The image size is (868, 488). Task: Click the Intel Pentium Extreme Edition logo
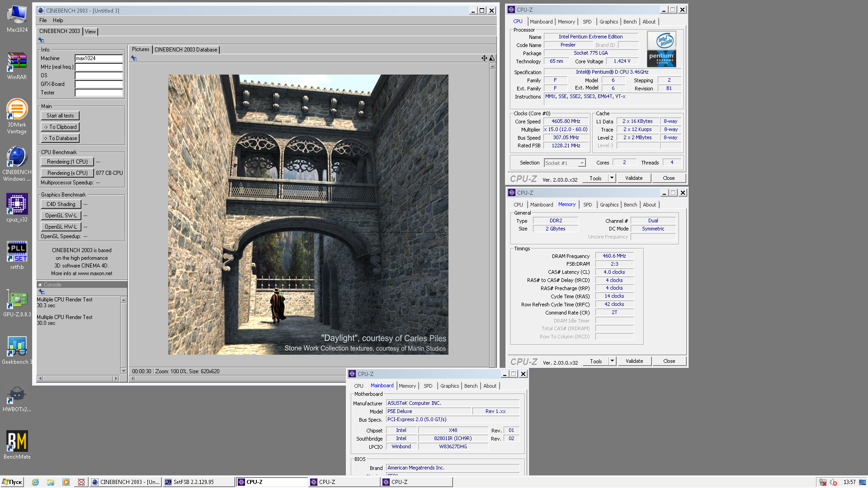661,49
